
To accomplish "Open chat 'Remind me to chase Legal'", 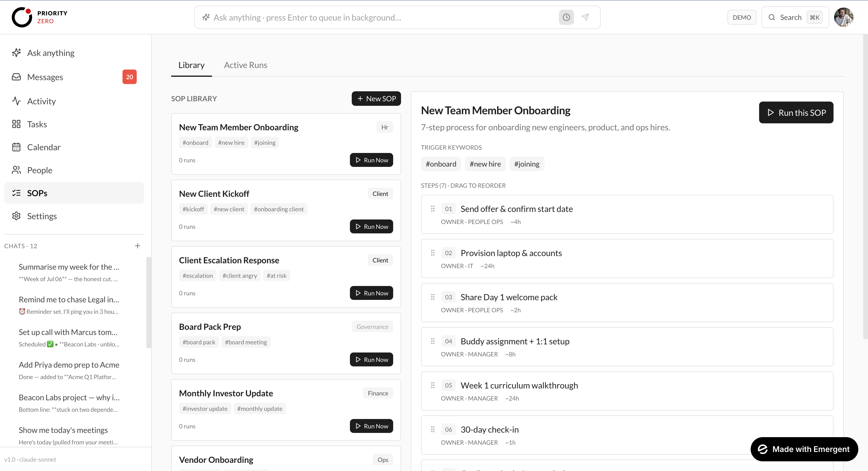I will tap(69, 305).
